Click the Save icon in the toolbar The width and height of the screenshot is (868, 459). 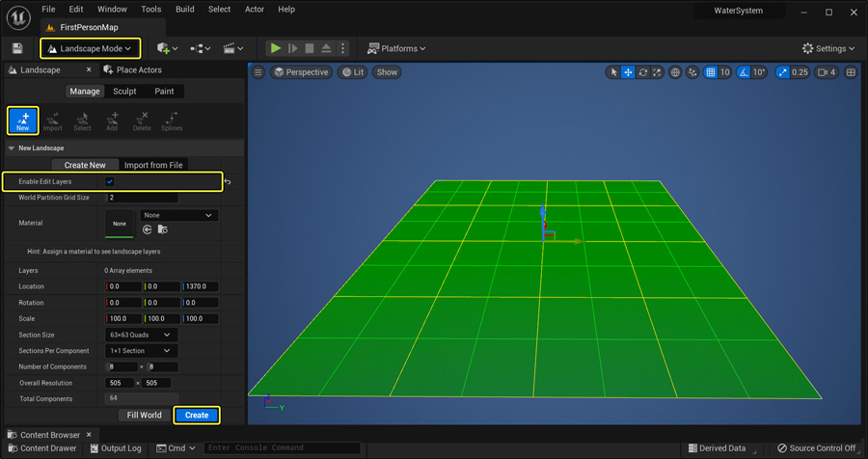click(x=17, y=48)
